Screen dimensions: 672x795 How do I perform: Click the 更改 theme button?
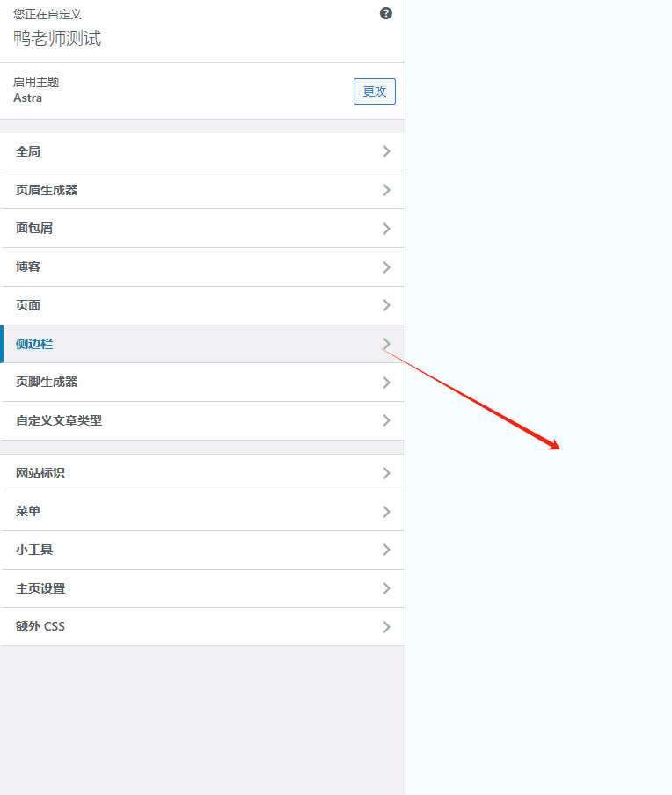click(x=375, y=91)
